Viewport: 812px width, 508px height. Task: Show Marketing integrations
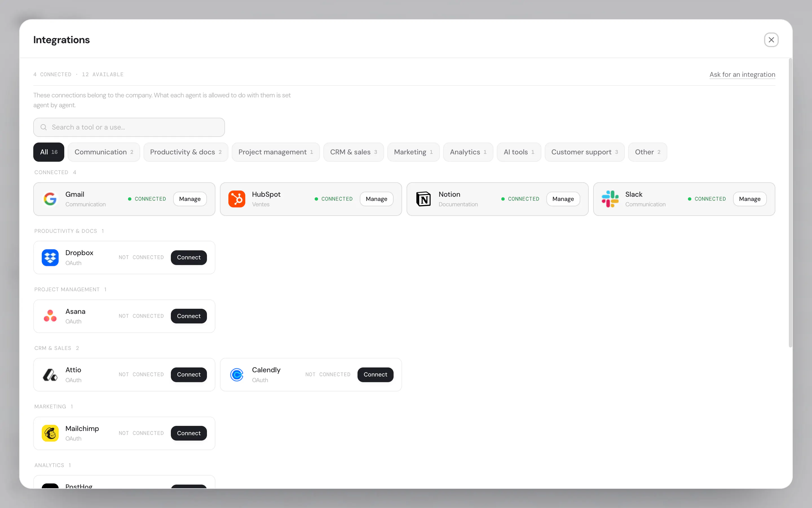413,152
